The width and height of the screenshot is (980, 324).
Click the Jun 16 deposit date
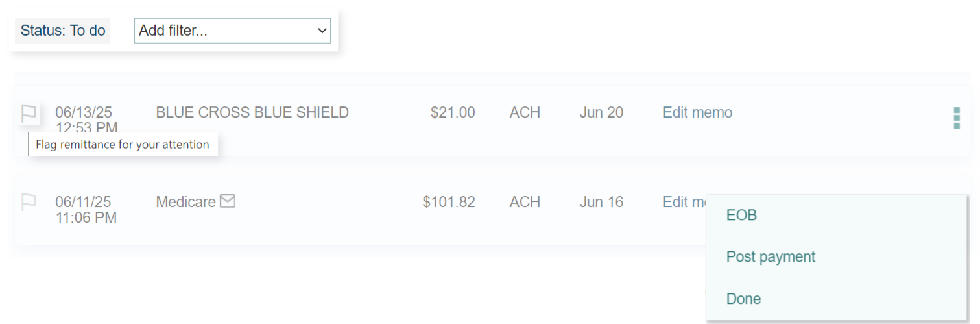pos(601,202)
